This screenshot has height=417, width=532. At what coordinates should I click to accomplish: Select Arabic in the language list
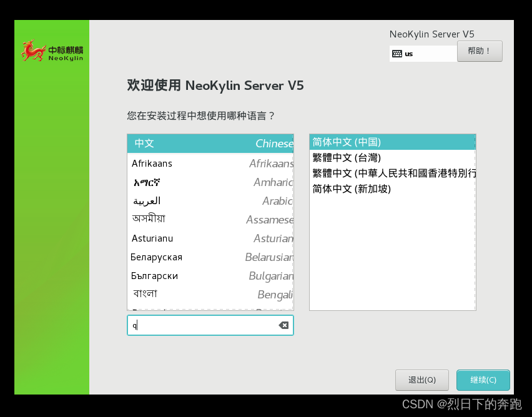pos(210,201)
